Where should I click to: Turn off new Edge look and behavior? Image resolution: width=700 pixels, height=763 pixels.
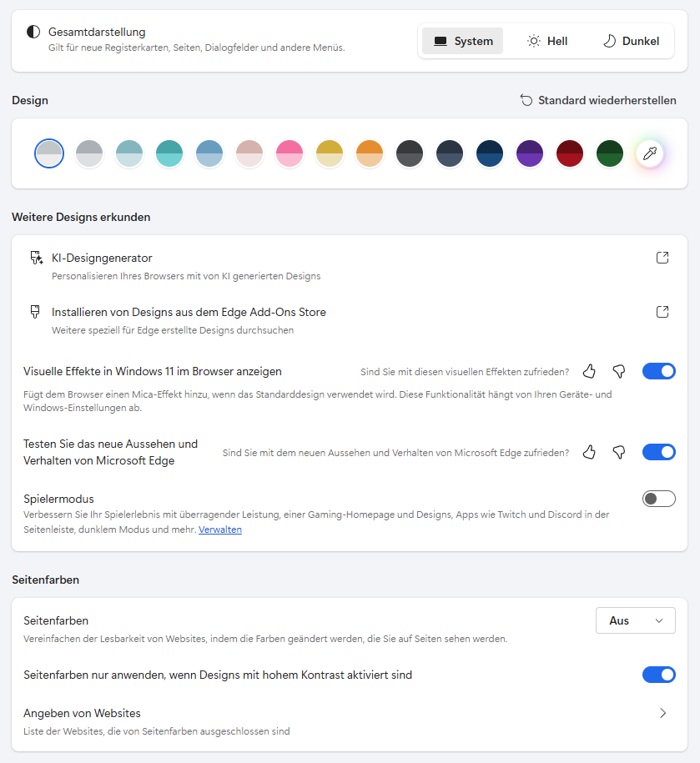(658, 452)
